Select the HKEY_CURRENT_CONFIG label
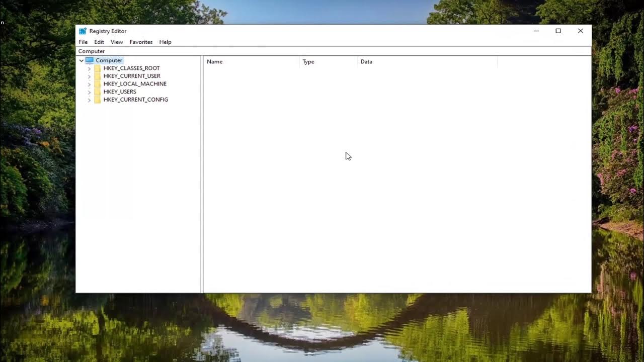This screenshot has height=362, width=644. pos(136,100)
